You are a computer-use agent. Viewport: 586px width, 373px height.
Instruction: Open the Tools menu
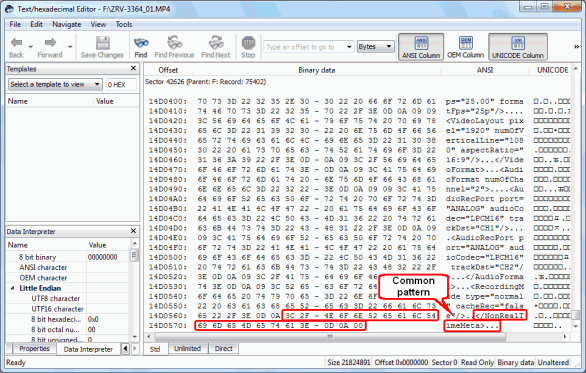(124, 24)
